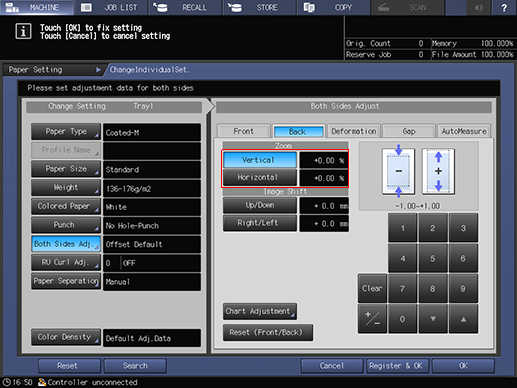517x388 pixels.
Task: Open the Paper Separation setting
Action: pos(66,281)
